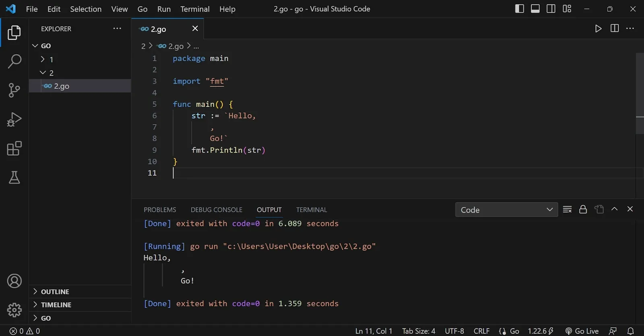Expand the OUTLINE section

pyautogui.click(x=80, y=292)
